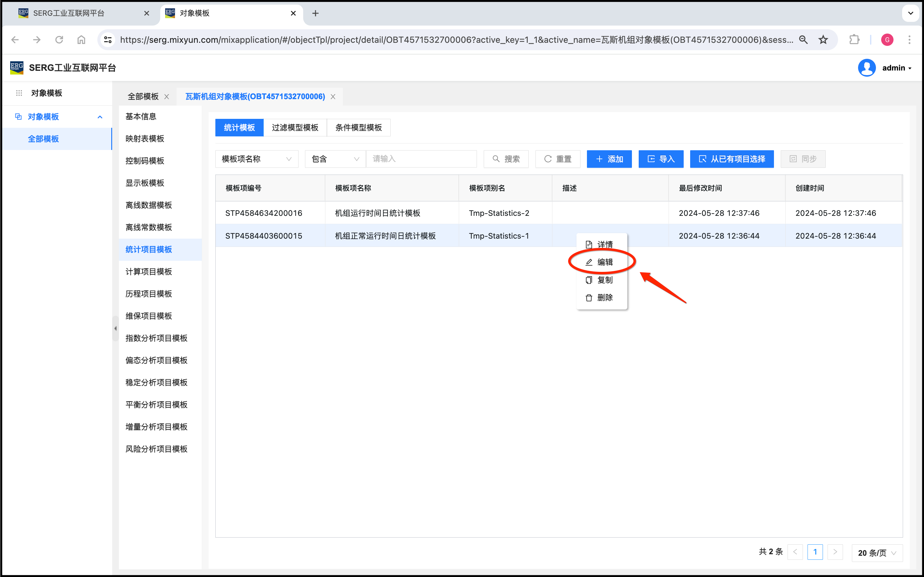Click the 请输入 search input field

(421, 159)
